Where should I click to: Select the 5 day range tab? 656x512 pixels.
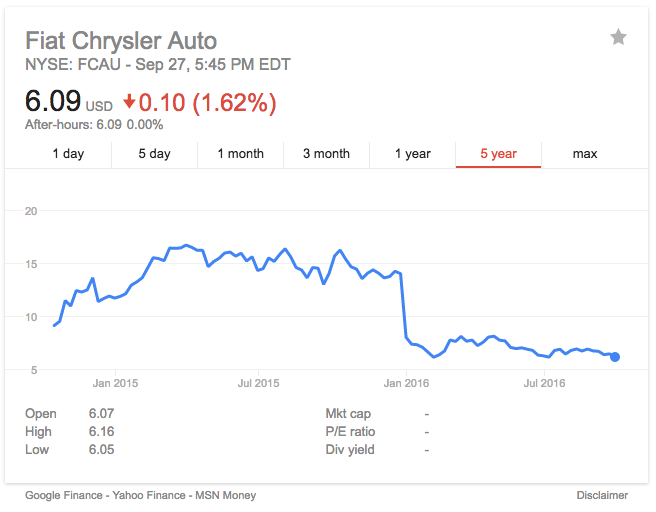(x=154, y=154)
